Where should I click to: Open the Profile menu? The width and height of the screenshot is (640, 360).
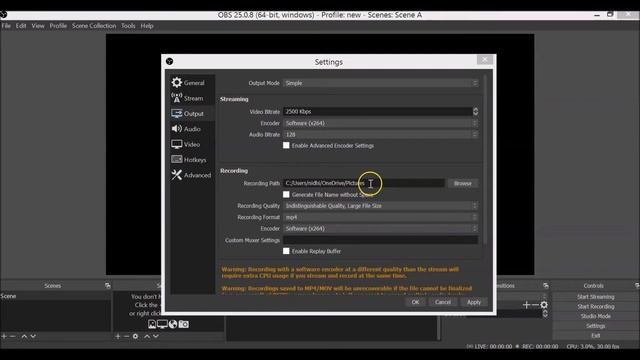tap(58, 26)
